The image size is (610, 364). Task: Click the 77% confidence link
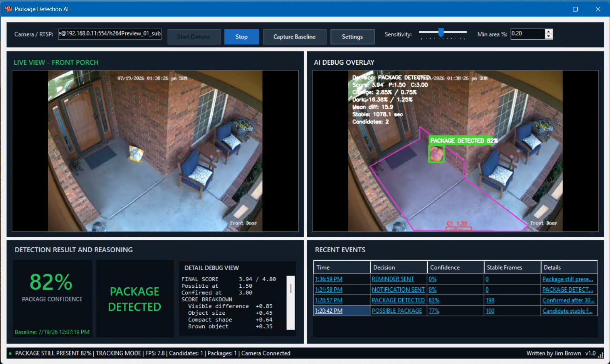(434, 311)
